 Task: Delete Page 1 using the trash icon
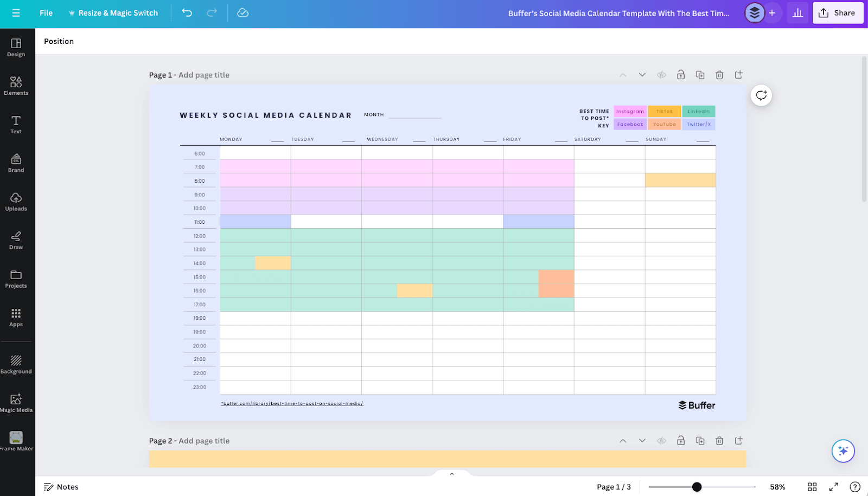pyautogui.click(x=719, y=75)
